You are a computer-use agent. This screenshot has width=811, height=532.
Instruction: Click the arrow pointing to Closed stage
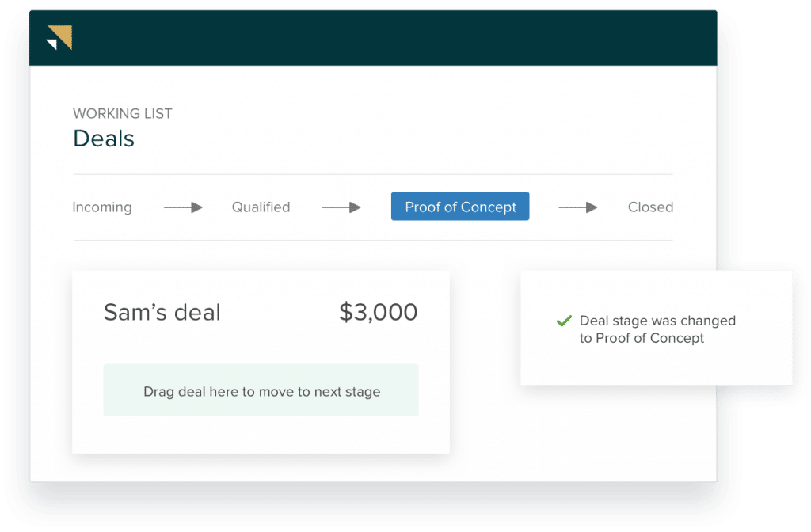coord(578,207)
